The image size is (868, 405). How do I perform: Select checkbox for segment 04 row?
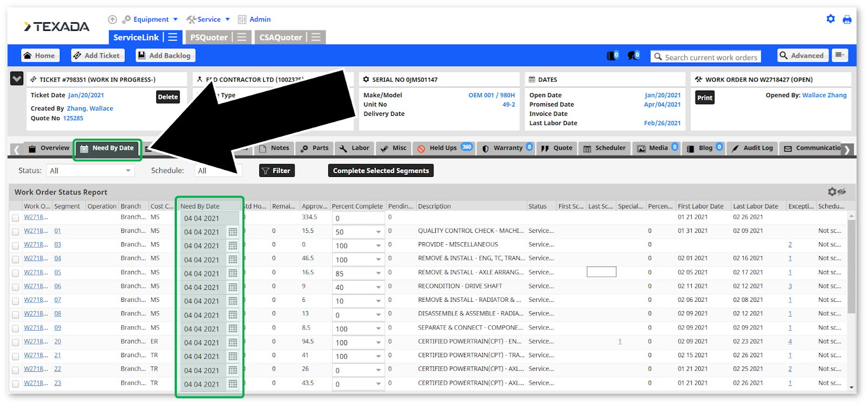(15, 260)
